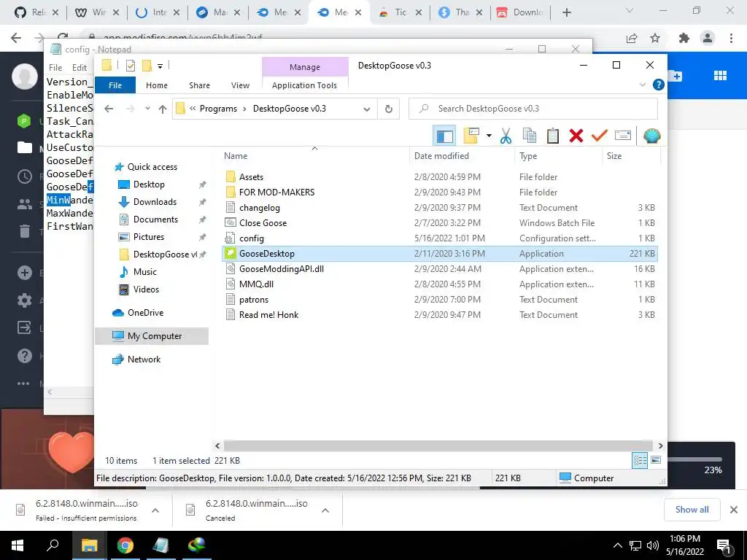Viewport: 747px width, 560px height.
Task: Expand options for canceled iso download
Action: [325, 510]
